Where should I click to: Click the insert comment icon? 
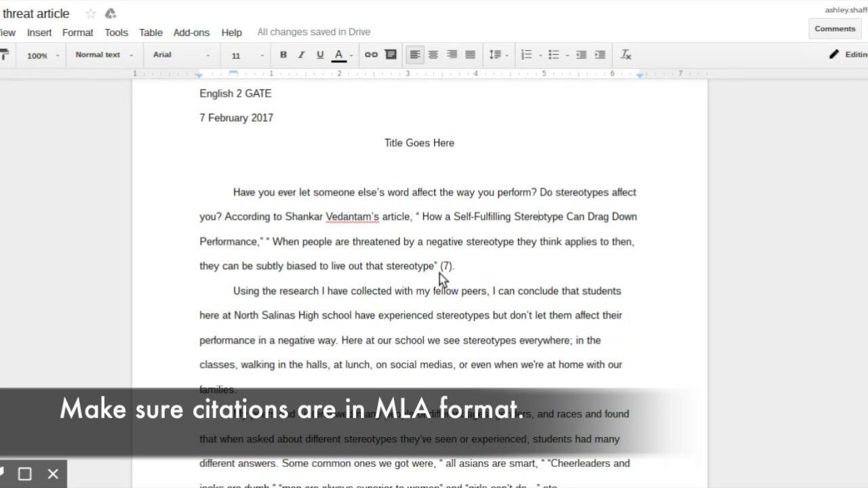[391, 55]
